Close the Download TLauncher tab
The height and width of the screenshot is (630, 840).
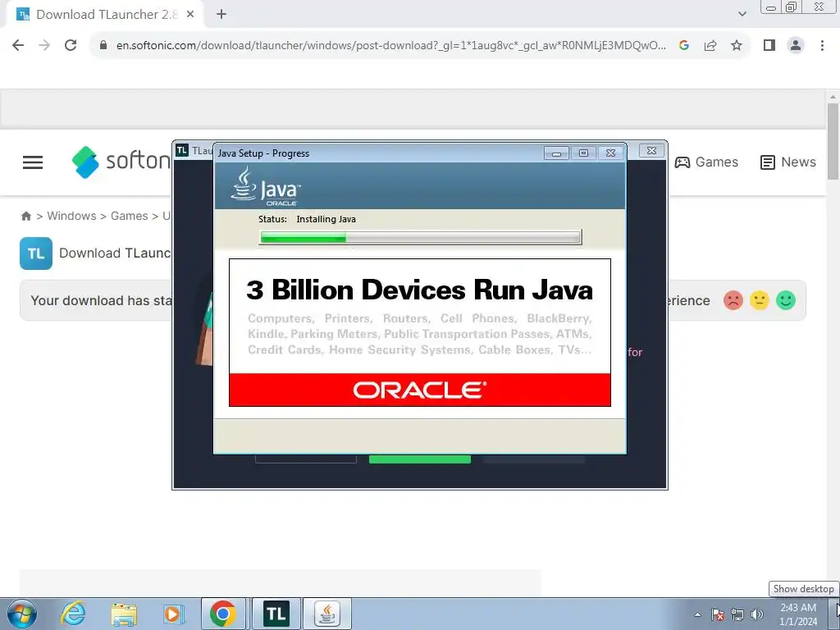[190, 15]
